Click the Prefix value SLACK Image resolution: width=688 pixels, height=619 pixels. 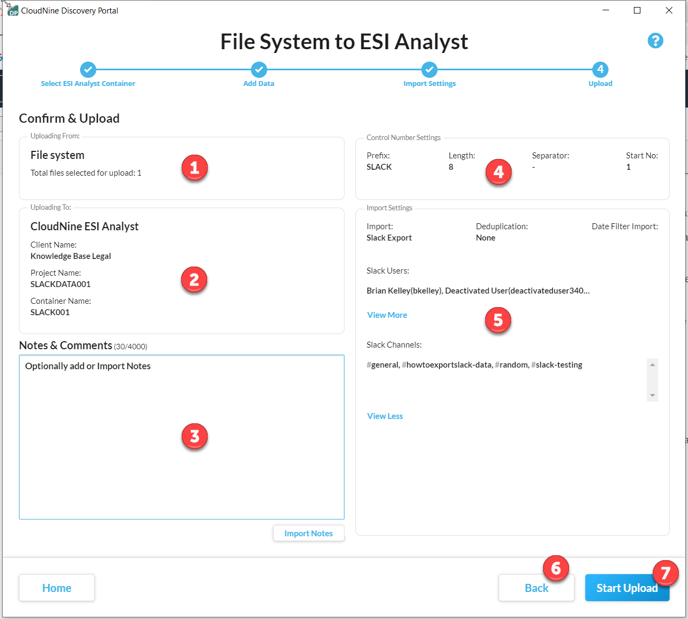(x=379, y=167)
